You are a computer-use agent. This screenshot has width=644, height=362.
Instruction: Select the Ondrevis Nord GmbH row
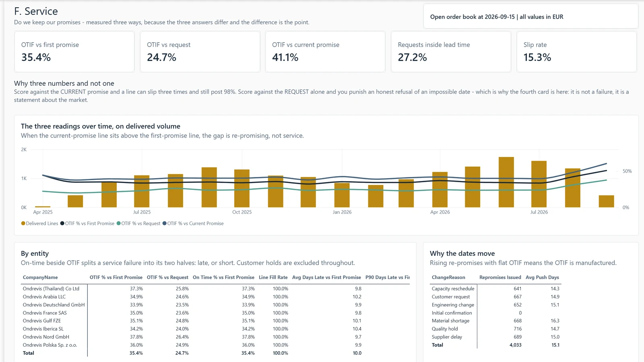click(x=215, y=337)
